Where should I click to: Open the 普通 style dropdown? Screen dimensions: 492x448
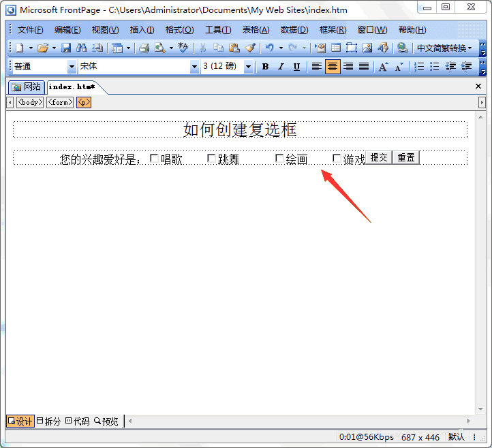pos(72,67)
